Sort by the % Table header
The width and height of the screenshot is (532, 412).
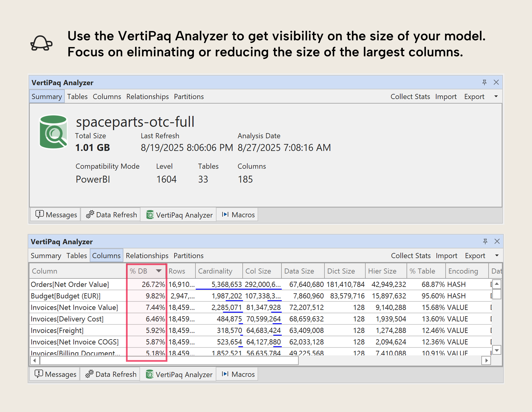click(426, 271)
